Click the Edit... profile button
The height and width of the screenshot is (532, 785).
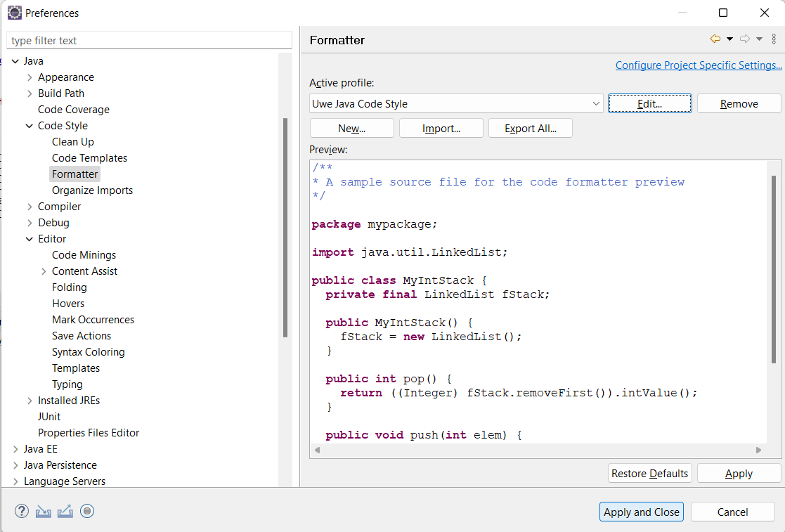tap(649, 104)
